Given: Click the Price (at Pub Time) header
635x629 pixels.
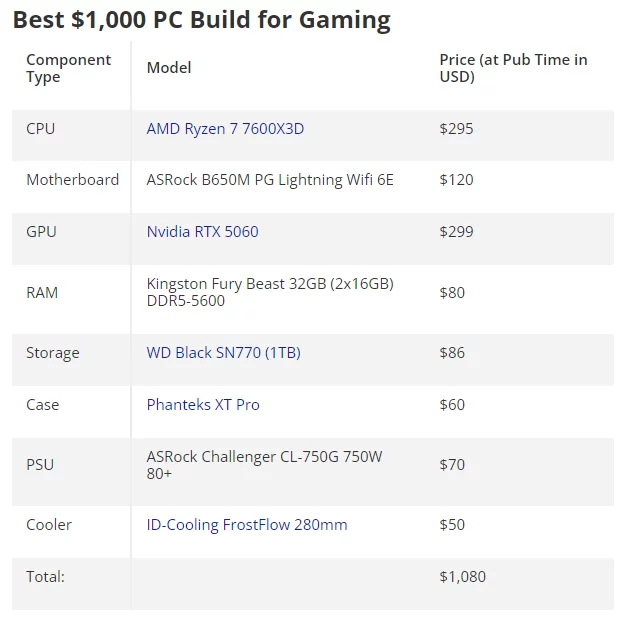Looking at the screenshot, I should point(513,68).
